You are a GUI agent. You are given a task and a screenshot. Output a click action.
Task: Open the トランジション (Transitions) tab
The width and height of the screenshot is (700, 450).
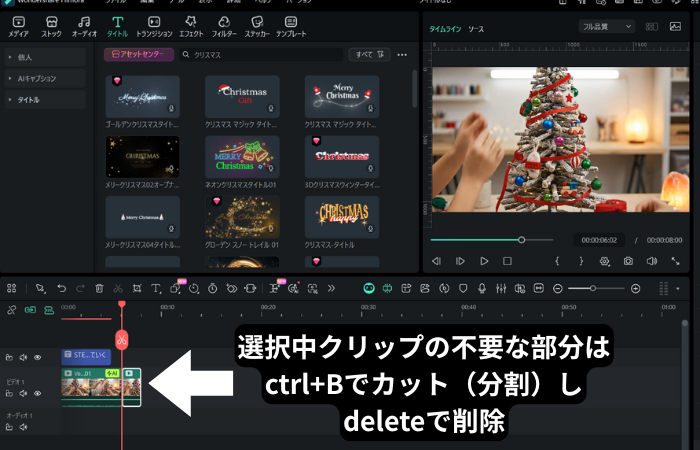tap(154, 26)
